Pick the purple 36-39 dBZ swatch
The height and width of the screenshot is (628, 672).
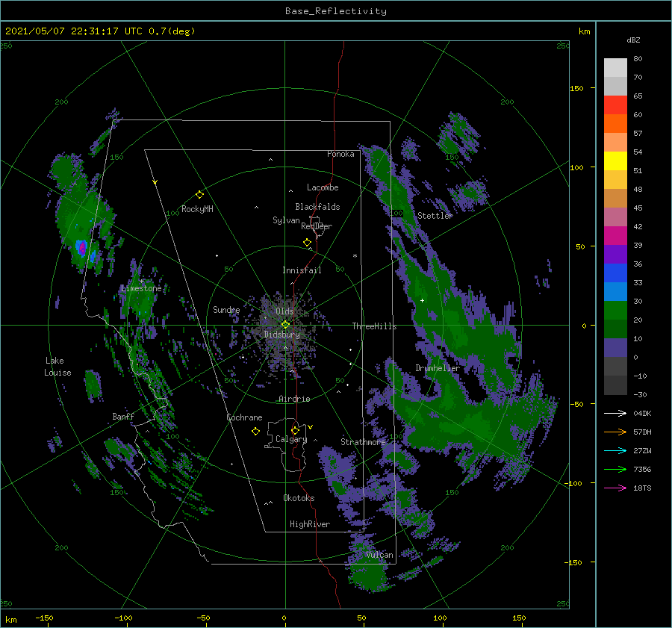tap(615, 254)
